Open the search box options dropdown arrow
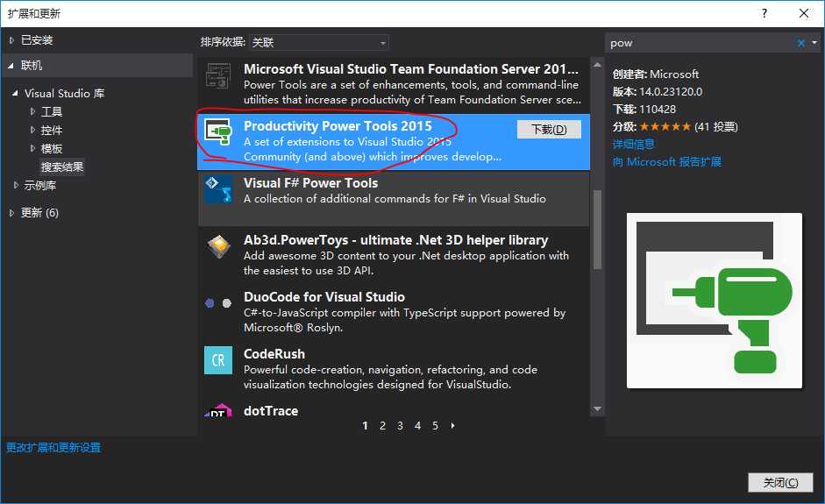 [814, 43]
